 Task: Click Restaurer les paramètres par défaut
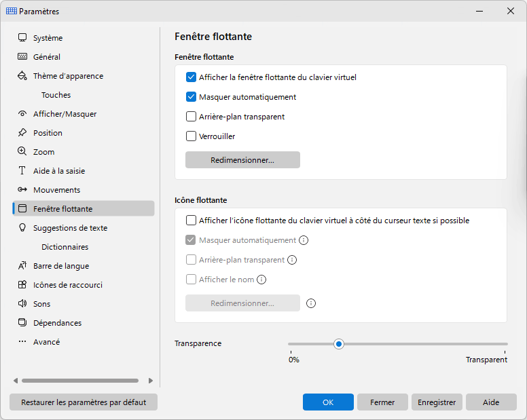pyautogui.click(x=84, y=402)
